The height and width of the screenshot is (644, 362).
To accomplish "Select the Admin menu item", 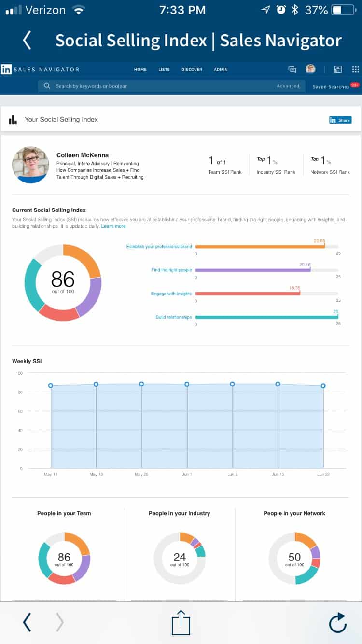I will click(221, 70).
